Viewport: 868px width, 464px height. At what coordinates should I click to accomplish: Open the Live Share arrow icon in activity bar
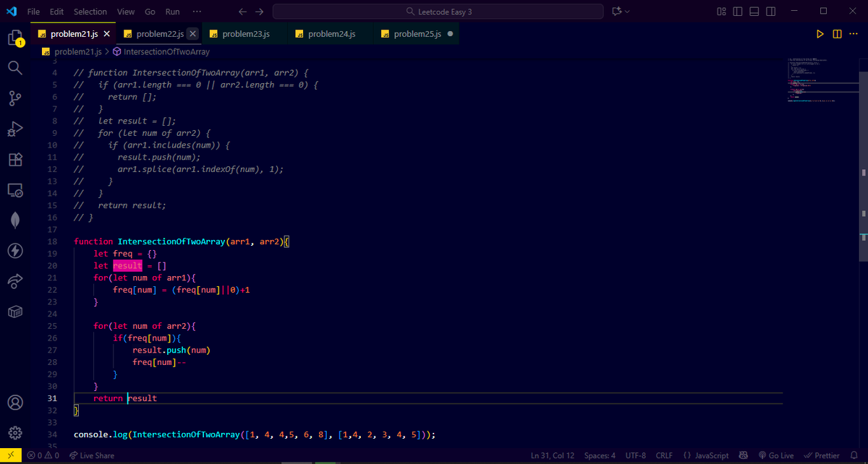tap(15, 281)
